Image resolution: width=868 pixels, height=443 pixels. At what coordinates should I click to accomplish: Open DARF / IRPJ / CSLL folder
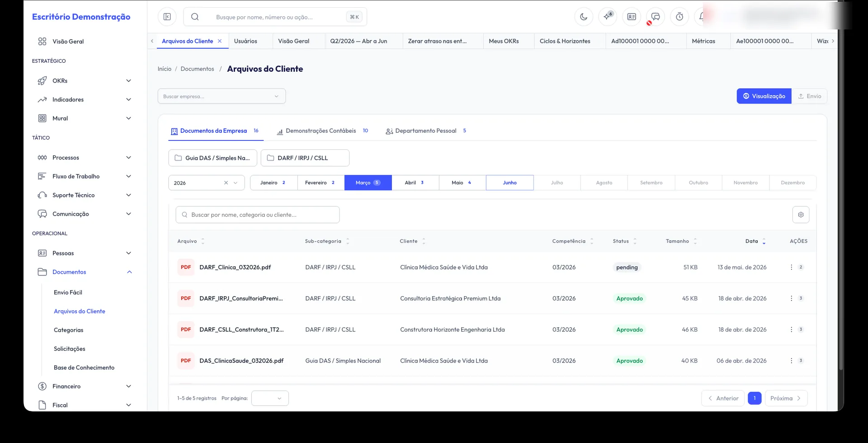[305, 158]
